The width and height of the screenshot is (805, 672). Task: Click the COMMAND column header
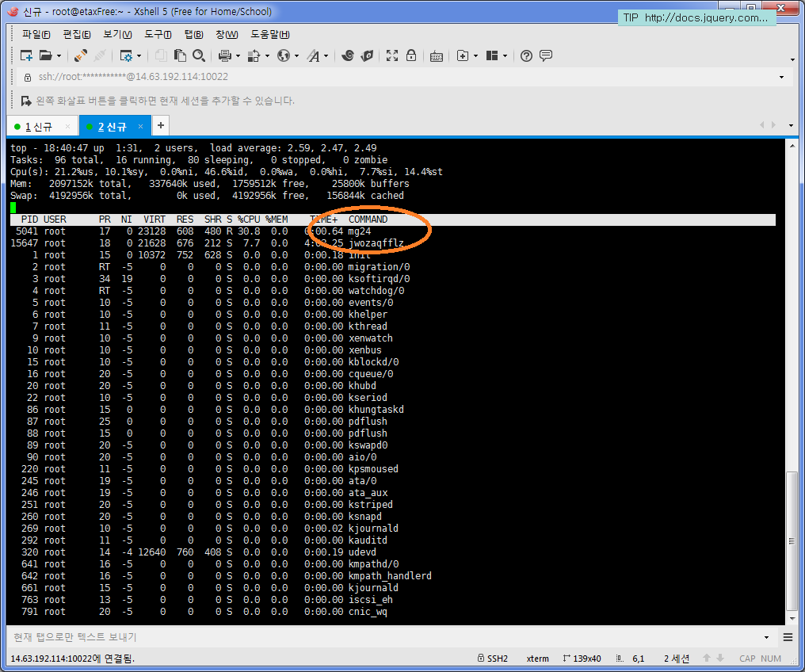click(368, 220)
